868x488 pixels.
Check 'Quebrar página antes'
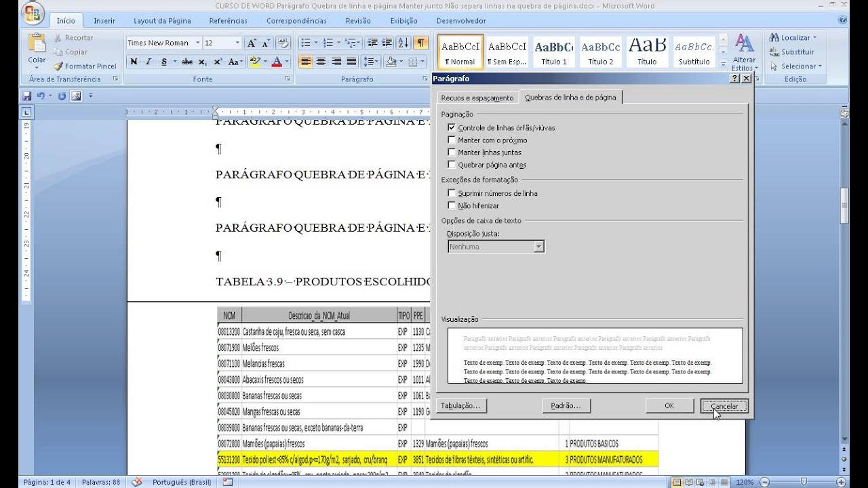pyautogui.click(x=452, y=165)
